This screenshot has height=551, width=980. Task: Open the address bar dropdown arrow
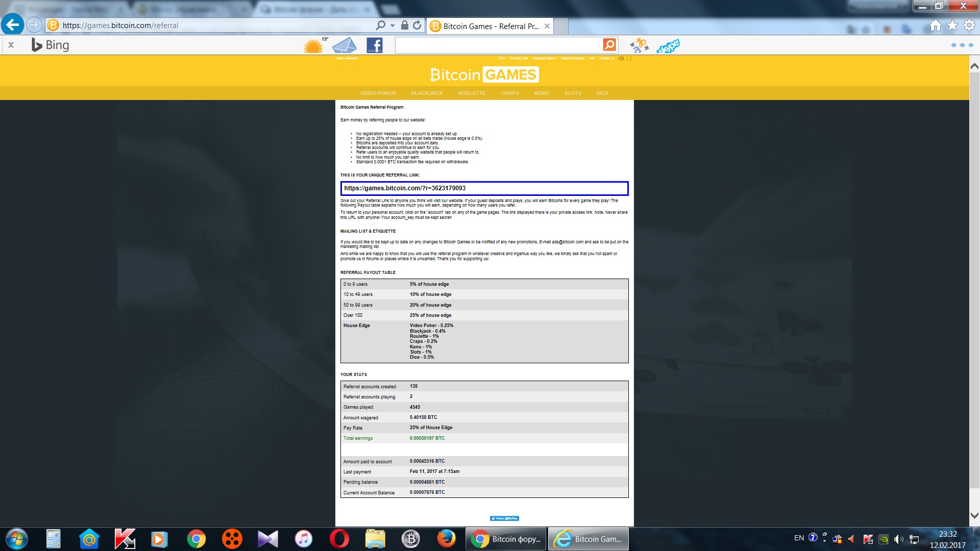393,26
